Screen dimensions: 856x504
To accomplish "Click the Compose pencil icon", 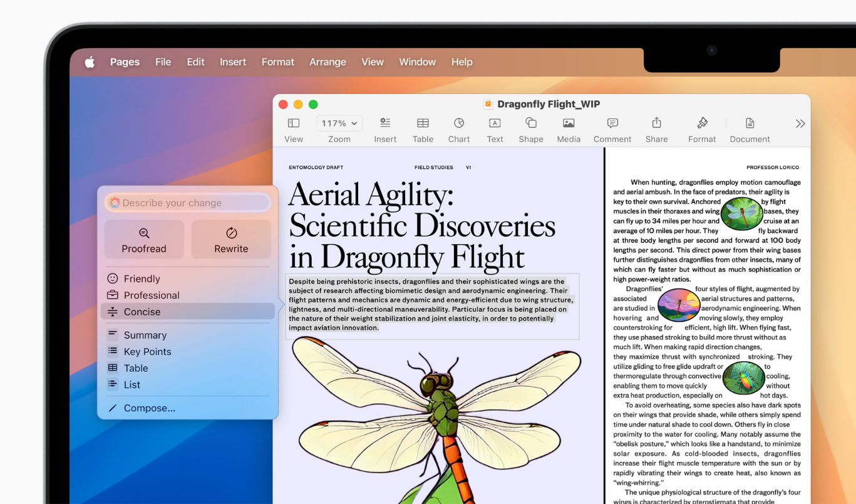I will click(113, 408).
